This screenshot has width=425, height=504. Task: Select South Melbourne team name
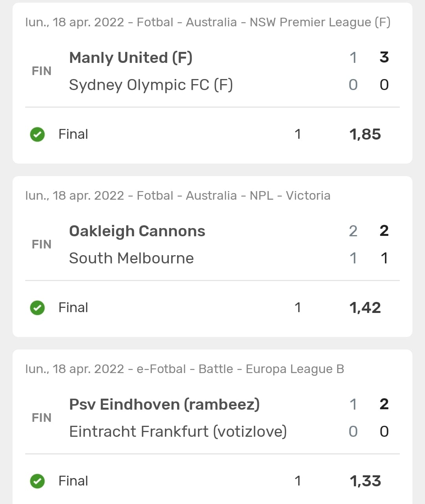131,258
